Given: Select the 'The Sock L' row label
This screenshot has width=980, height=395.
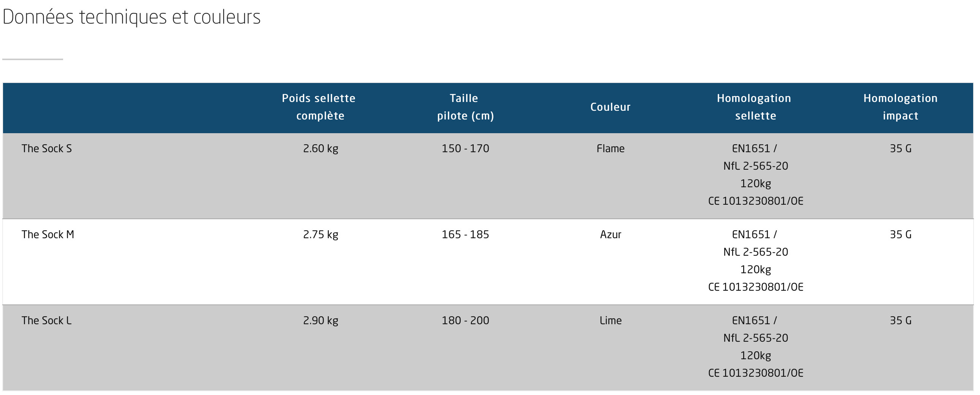Looking at the screenshot, I should [x=46, y=321].
